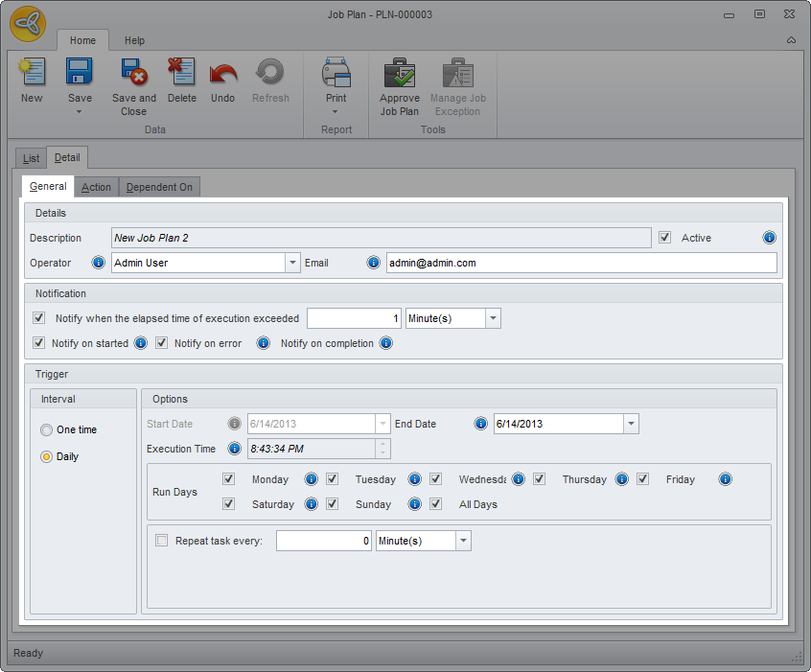This screenshot has width=811, height=672.
Task: Switch to the List tab
Action: (x=31, y=158)
